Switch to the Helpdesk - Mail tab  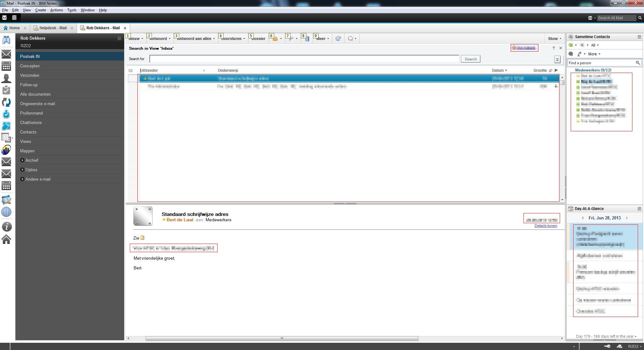tap(53, 28)
